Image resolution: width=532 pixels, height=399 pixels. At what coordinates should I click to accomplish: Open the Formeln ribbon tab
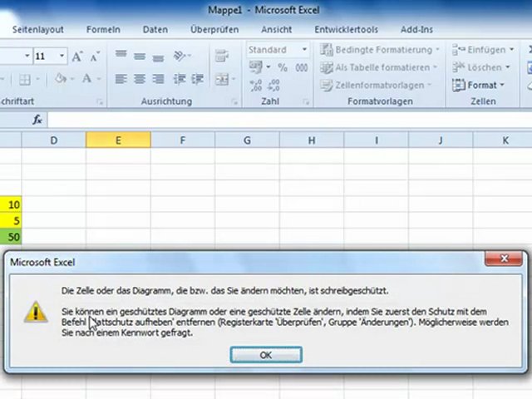coord(103,29)
